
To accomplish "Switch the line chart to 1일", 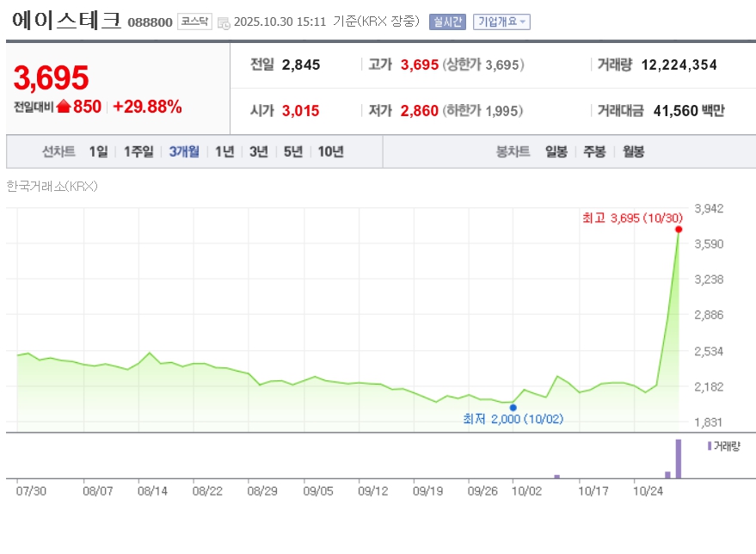I will [x=98, y=151].
